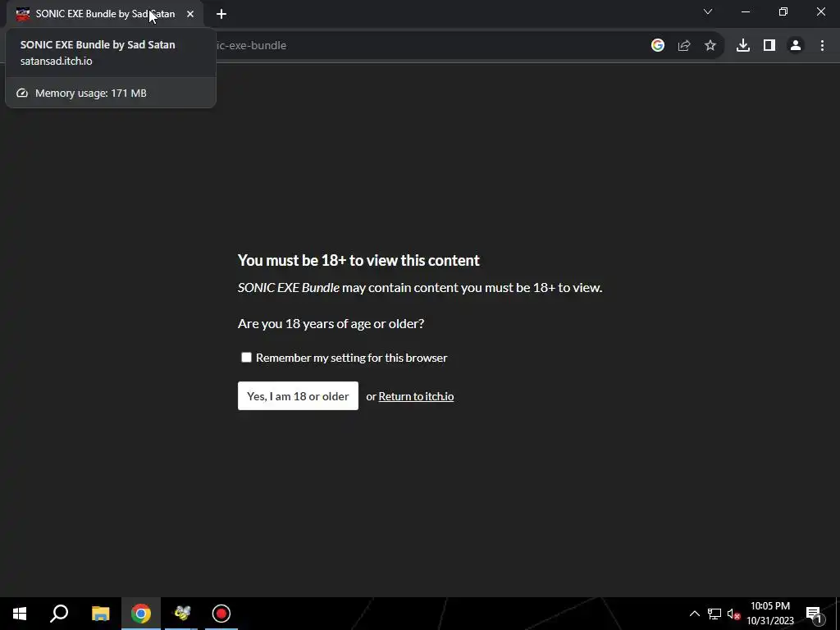Click the address bar URL text
840x630 pixels.
click(x=251, y=46)
